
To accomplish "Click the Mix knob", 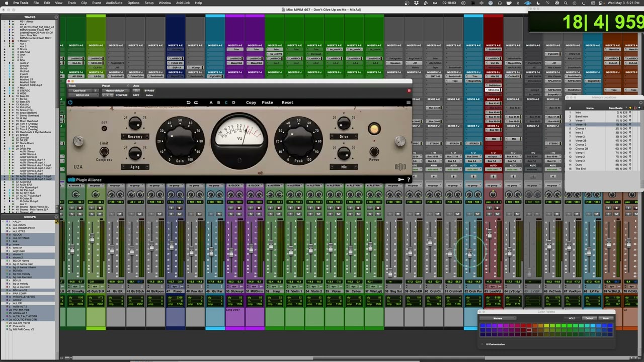I will click(344, 153).
